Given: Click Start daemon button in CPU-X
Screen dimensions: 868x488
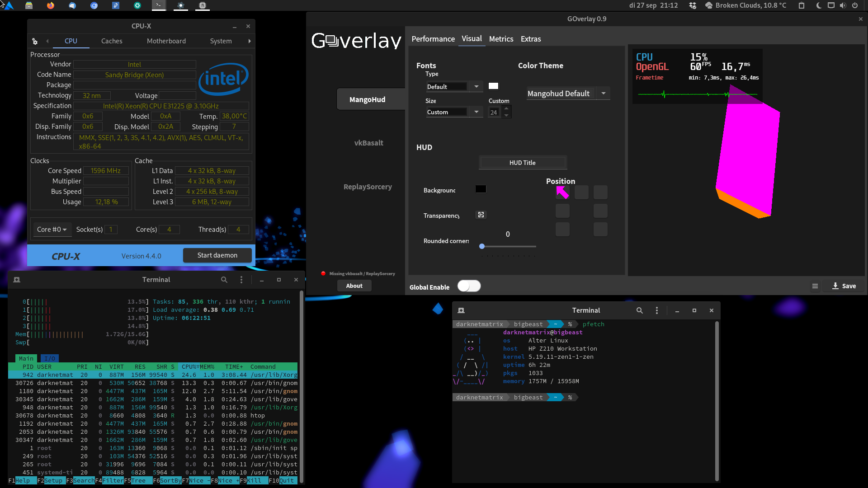Looking at the screenshot, I should [x=217, y=255].
